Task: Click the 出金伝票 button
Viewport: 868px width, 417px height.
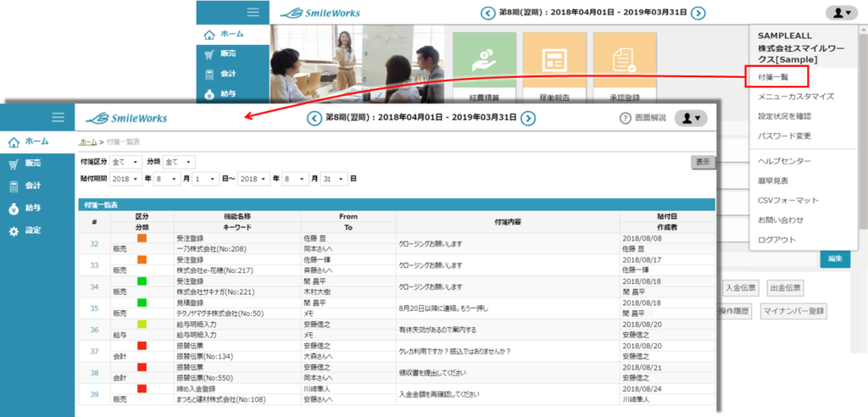Action: click(786, 288)
